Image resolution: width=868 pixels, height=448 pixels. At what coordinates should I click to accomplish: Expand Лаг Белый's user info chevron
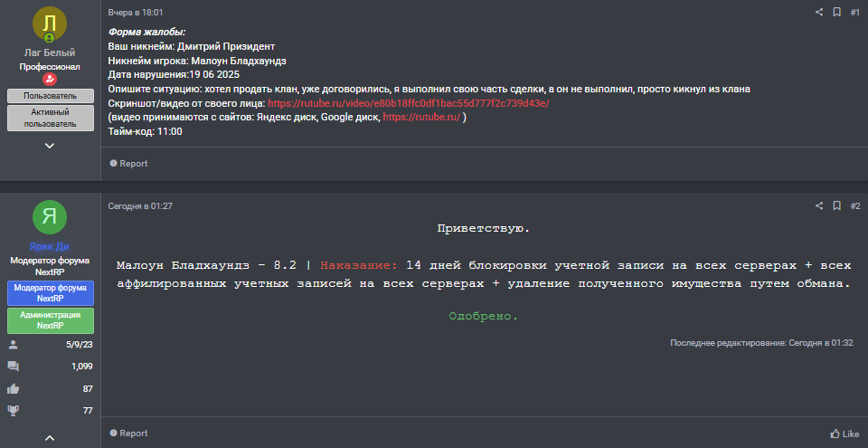[x=50, y=145]
